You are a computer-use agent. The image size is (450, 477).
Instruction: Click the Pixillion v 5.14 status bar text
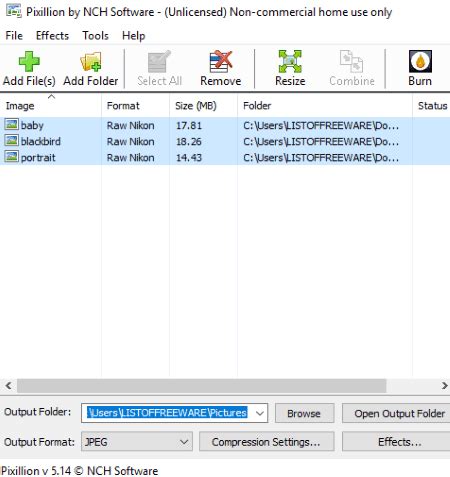coord(79,471)
